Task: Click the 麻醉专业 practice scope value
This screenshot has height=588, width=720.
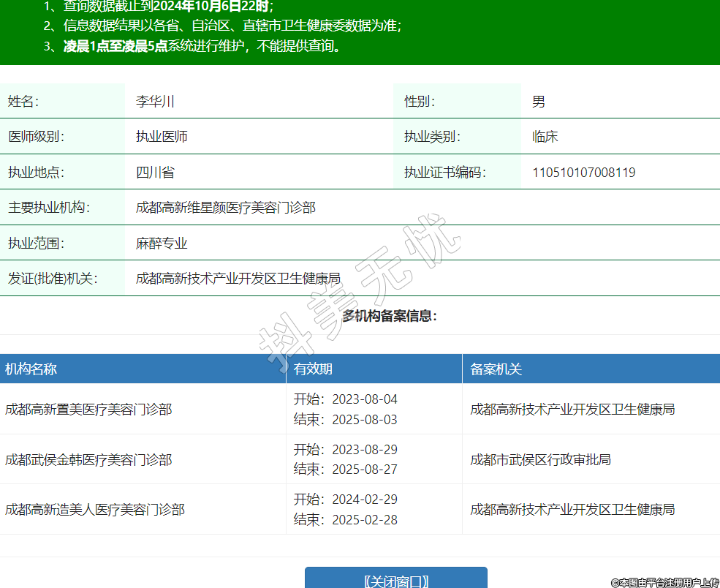Action: coord(162,244)
